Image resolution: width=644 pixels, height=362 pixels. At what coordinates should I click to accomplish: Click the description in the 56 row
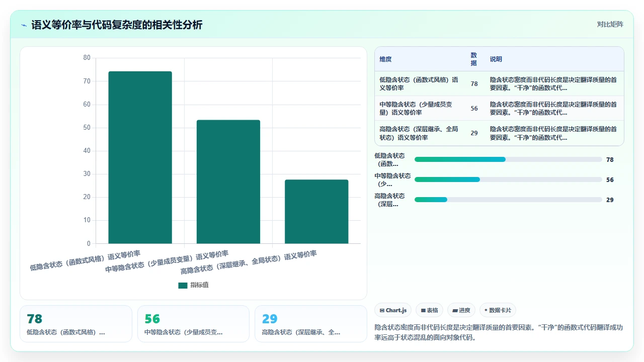[x=553, y=108]
